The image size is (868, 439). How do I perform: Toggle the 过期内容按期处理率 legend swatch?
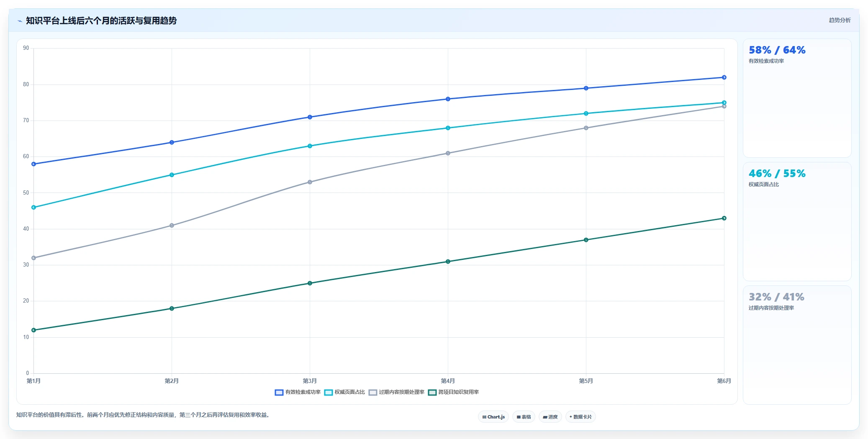point(373,393)
